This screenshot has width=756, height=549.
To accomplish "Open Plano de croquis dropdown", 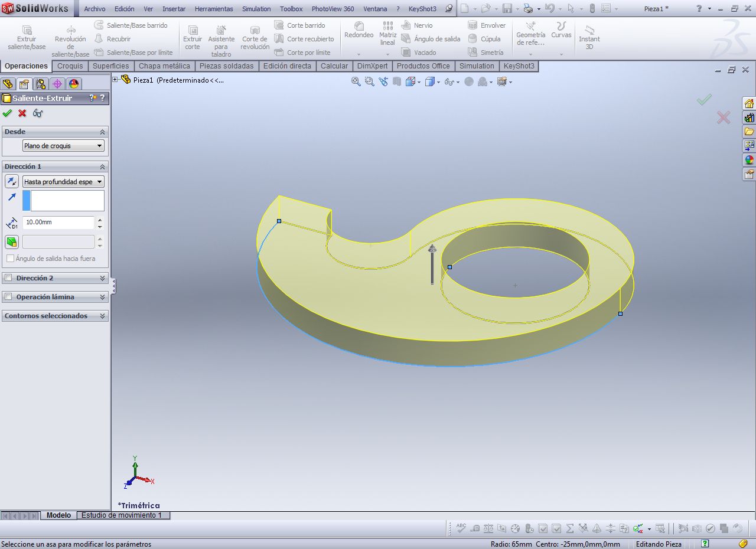I will click(63, 146).
